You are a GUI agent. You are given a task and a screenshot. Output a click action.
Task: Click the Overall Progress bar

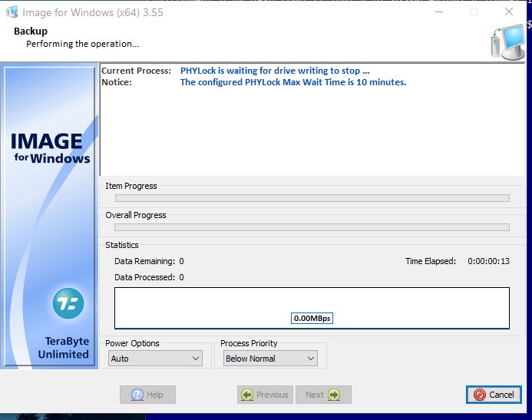[x=312, y=227]
